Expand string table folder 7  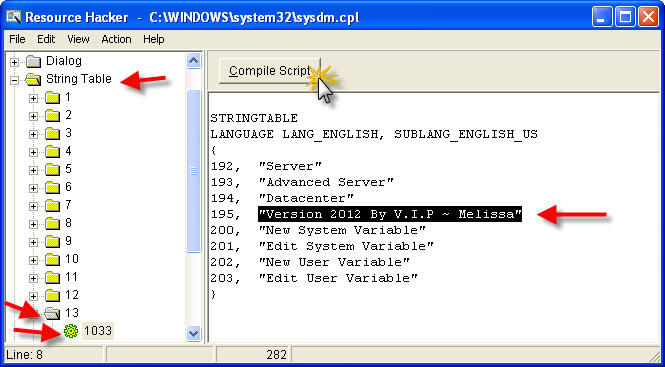click(x=33, y=206)
